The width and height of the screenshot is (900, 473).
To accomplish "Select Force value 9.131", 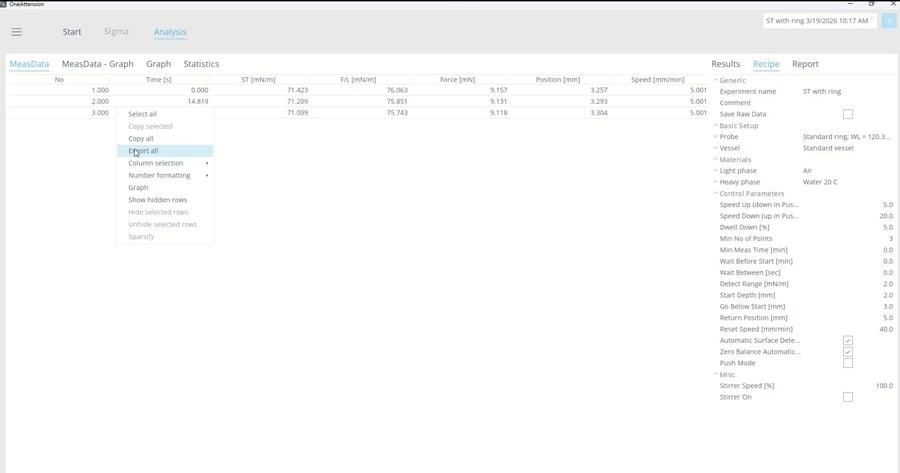I will click(x=499, y=102).
